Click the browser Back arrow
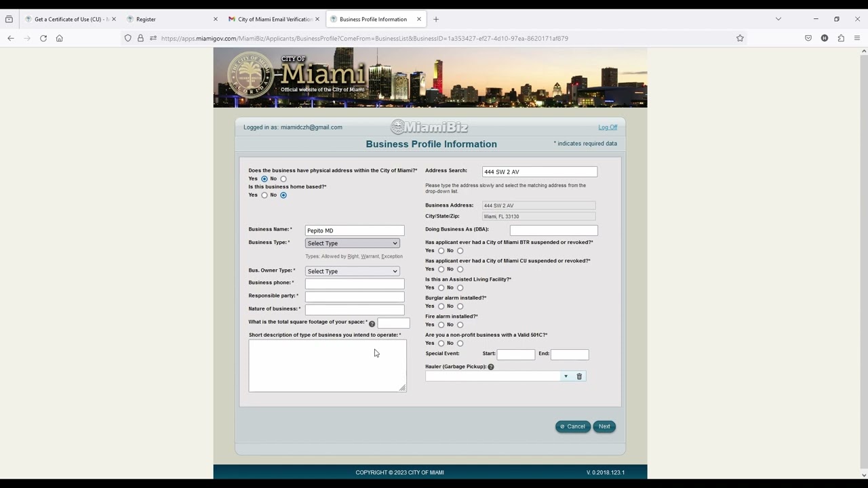This screenshot has width=868, height=488. (x=11, y=38)
